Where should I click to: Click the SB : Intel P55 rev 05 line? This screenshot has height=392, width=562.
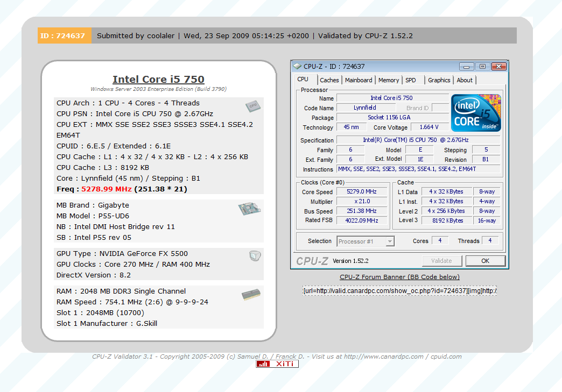coord(94,237)
